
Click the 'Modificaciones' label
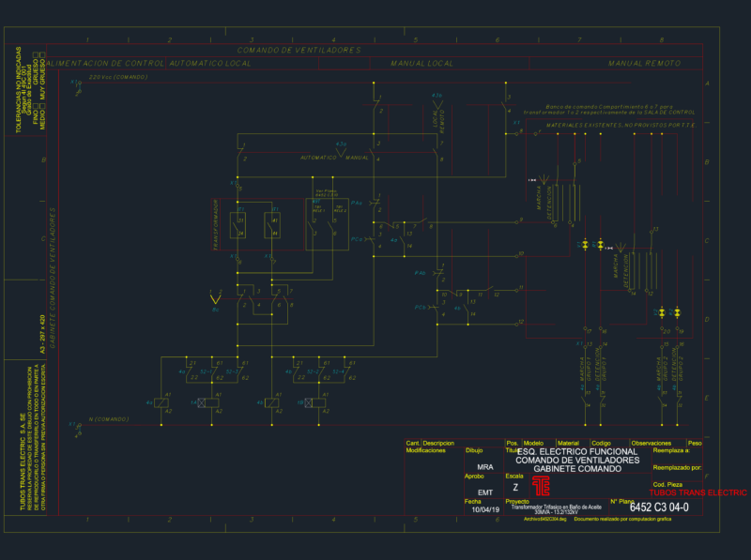coord(426,450)
